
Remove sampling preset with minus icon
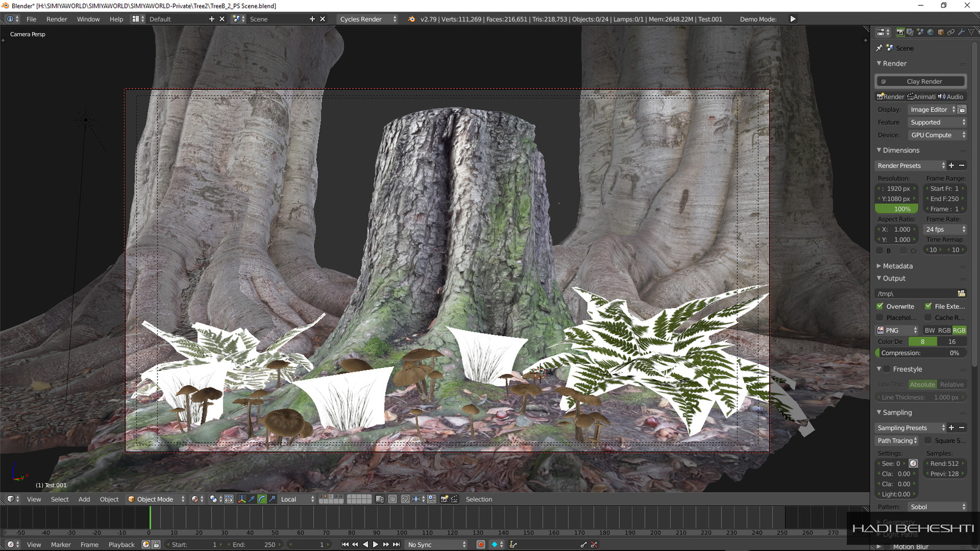tap(962, 427)
